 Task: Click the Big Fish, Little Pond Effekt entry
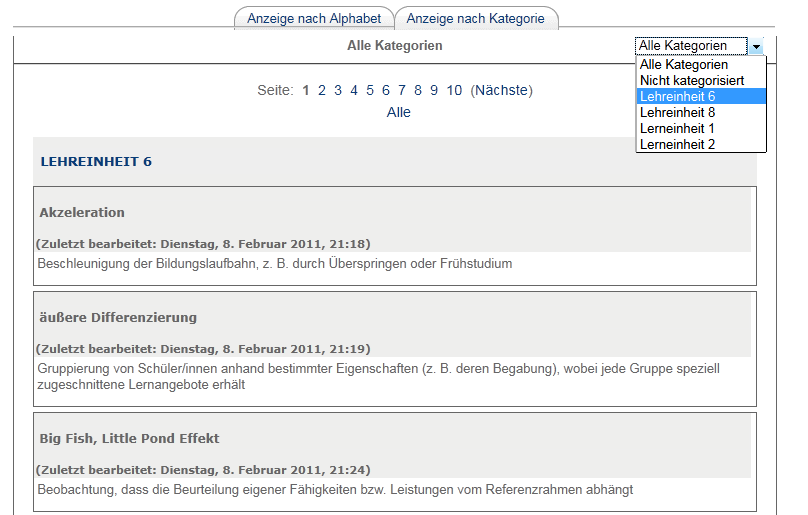click(129, 439)
